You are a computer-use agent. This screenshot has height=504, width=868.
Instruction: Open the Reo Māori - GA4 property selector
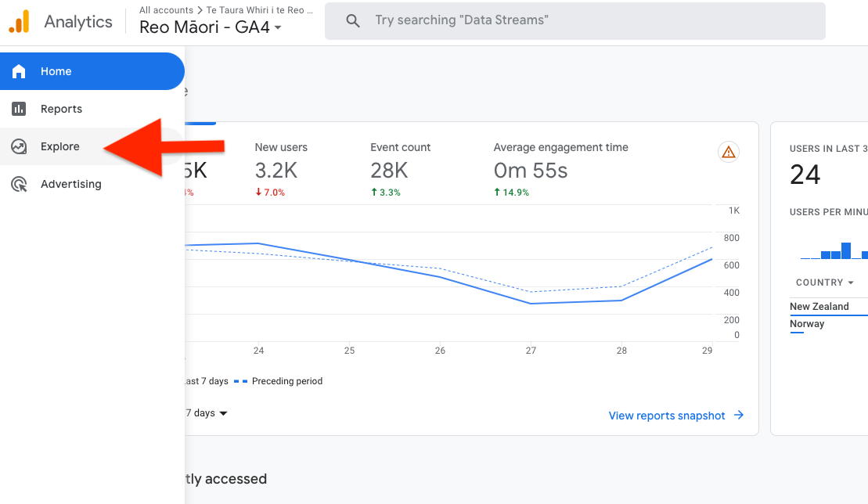(x=210, y=27)
